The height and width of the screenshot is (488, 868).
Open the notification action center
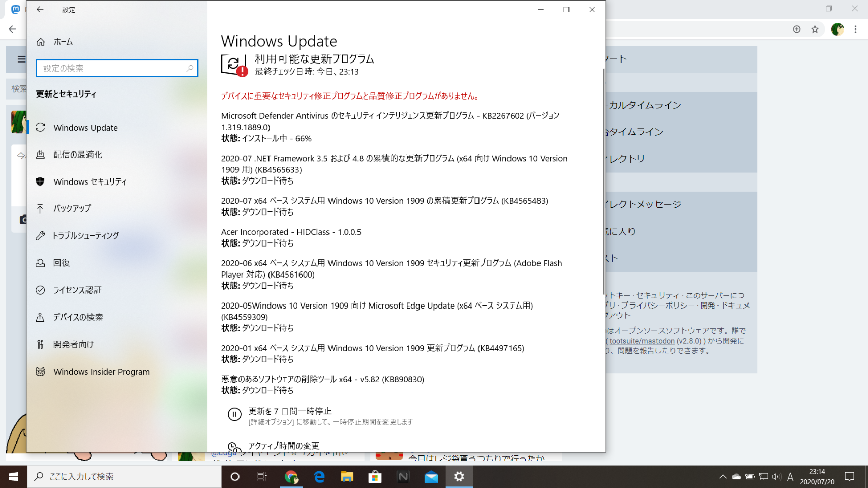click(x=850, y=477)
